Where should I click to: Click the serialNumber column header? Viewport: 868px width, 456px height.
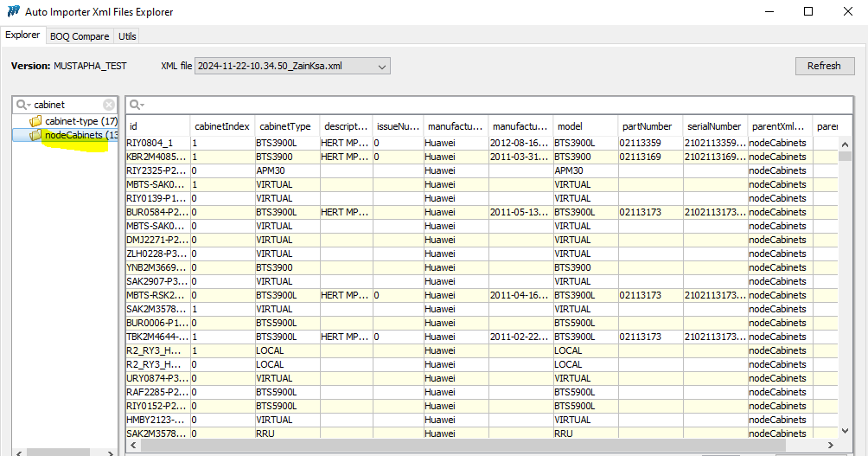click(x=713, y=126)
